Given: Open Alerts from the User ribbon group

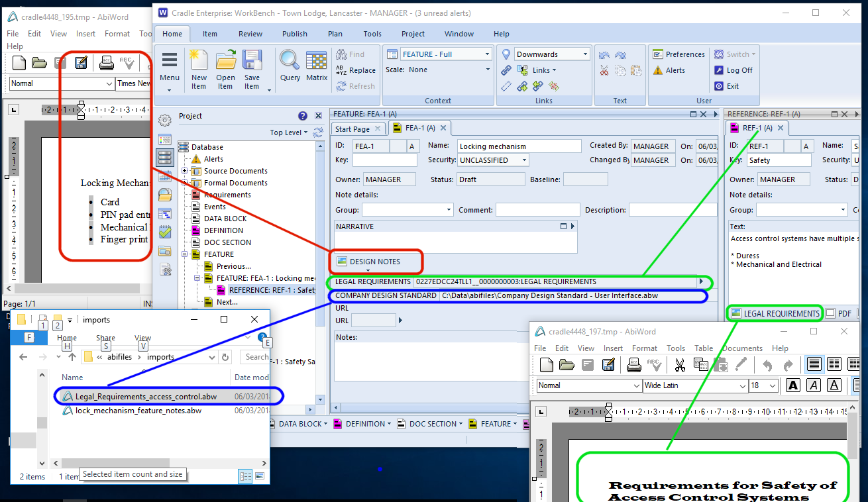Looking at the screenshot, I should pyautogui.click(x=669, y=70).
